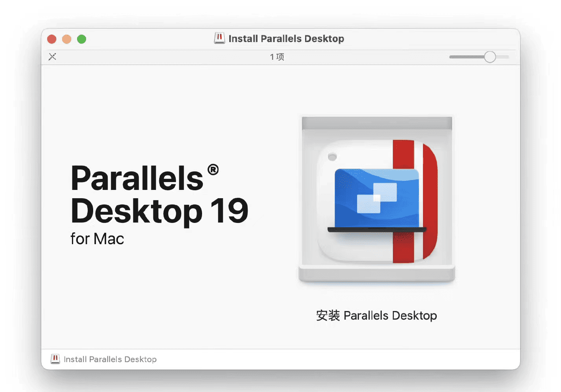
Task: Click the "for Mac" subtitle text
Action: (97, 239)
